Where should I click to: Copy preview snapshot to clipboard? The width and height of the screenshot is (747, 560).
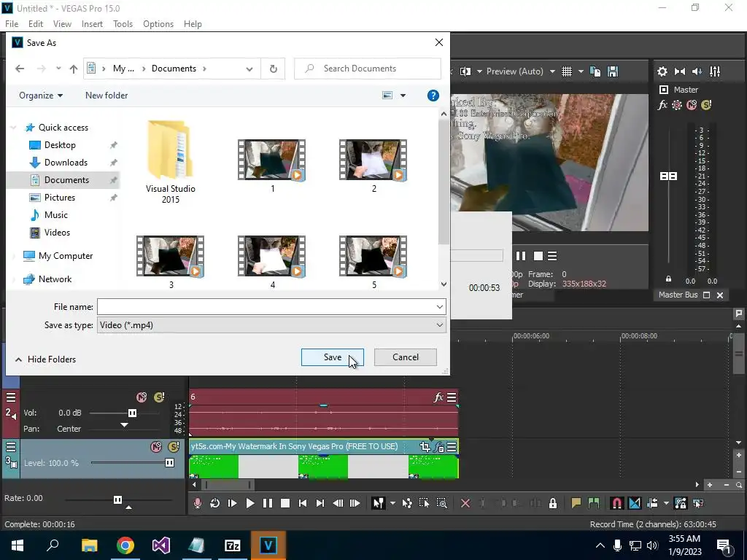tap(595, 71)
